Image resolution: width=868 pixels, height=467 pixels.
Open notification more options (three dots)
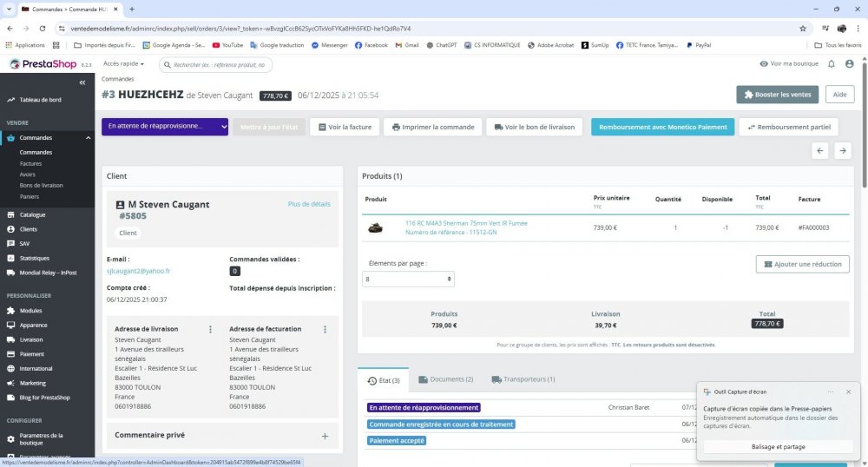click(x=831, y=391)
